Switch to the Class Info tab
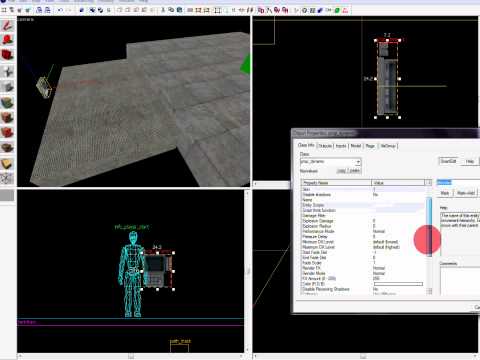Image resolution: width=480 pixels, height=360 pixels. point(306,146)
